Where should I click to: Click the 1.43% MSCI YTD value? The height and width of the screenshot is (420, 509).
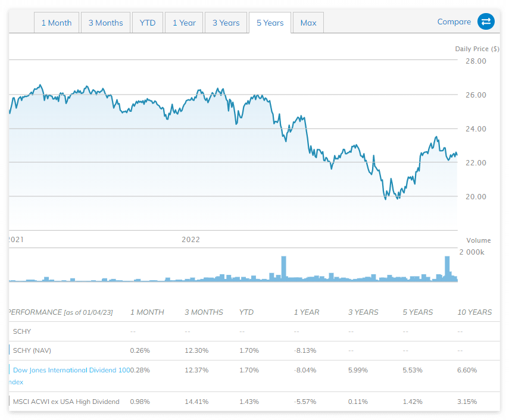[x=249, y=402]
